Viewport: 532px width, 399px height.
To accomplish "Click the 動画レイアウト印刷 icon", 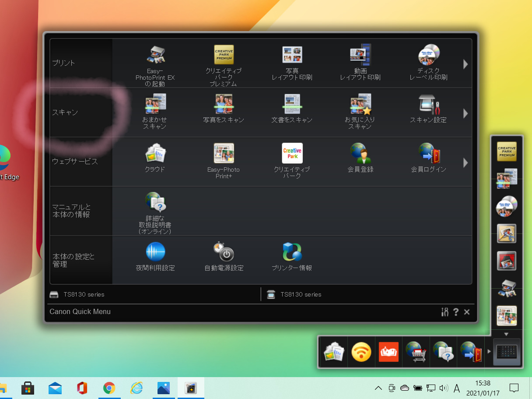I will tap(360, 55).
